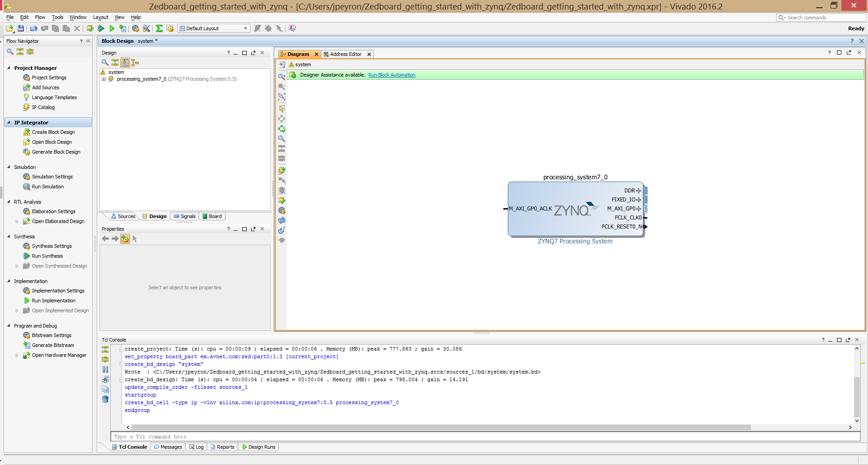The height and width of the screenshot is (465, 868).
Task: Toggle automatic property update icon in Properties panel
Action: tap(125, 239)
